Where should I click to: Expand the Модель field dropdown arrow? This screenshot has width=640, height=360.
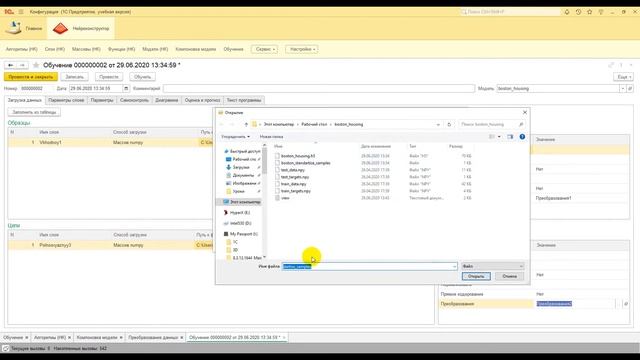622,89
